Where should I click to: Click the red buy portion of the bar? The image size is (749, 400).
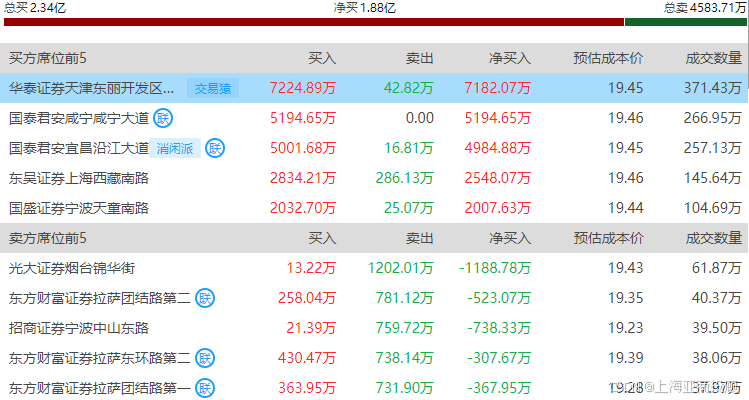pos(314,22)
